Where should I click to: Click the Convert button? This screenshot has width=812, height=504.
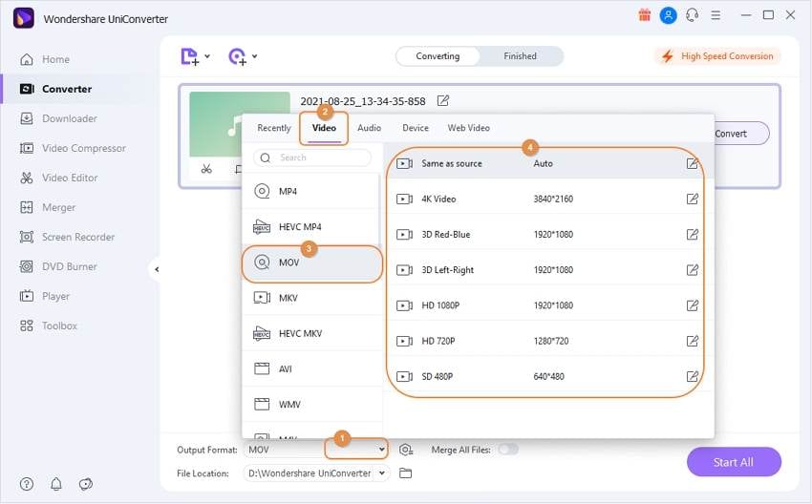741,134
